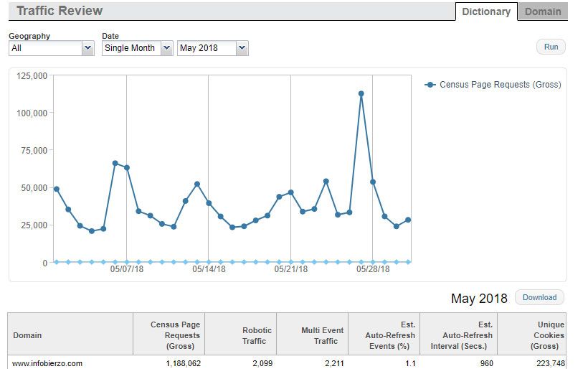Open the May 2018 month dropdown
Image resolution: width=588 pixels, height=369 pixels.
[x=212, y=48]
